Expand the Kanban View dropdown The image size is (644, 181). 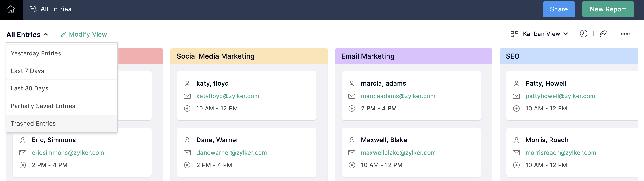click(566, 34)
